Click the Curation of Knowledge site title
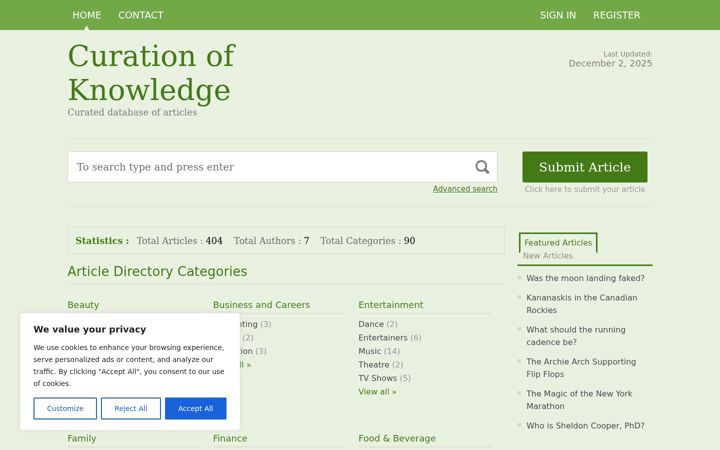 coord(152,73)
